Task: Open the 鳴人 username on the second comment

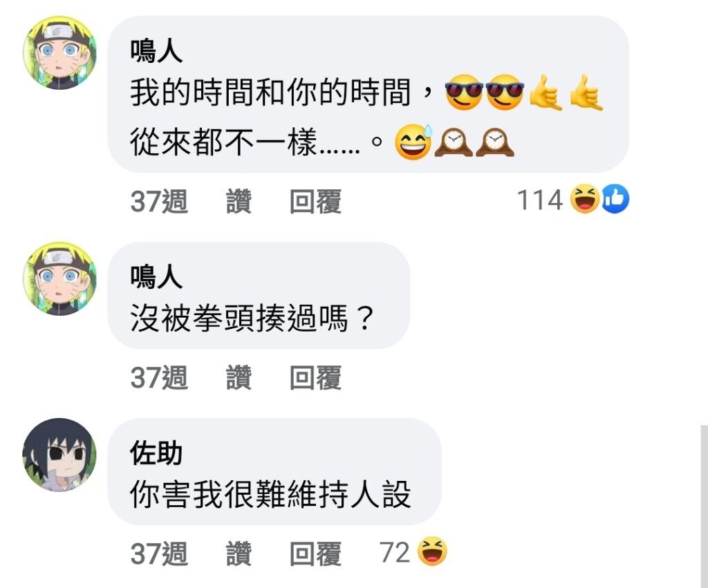Action: coord(156,276)
